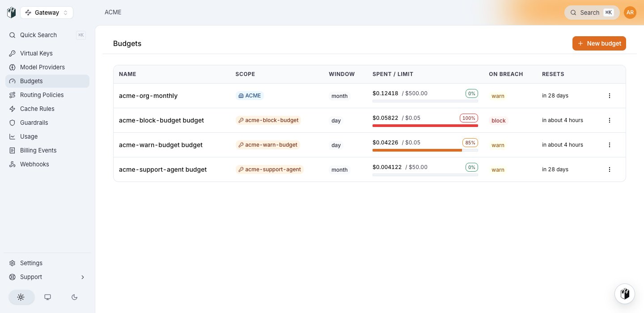Screen dimensions: 644x313
Task: Click the 85% usage badge
Action: [470, 143]
